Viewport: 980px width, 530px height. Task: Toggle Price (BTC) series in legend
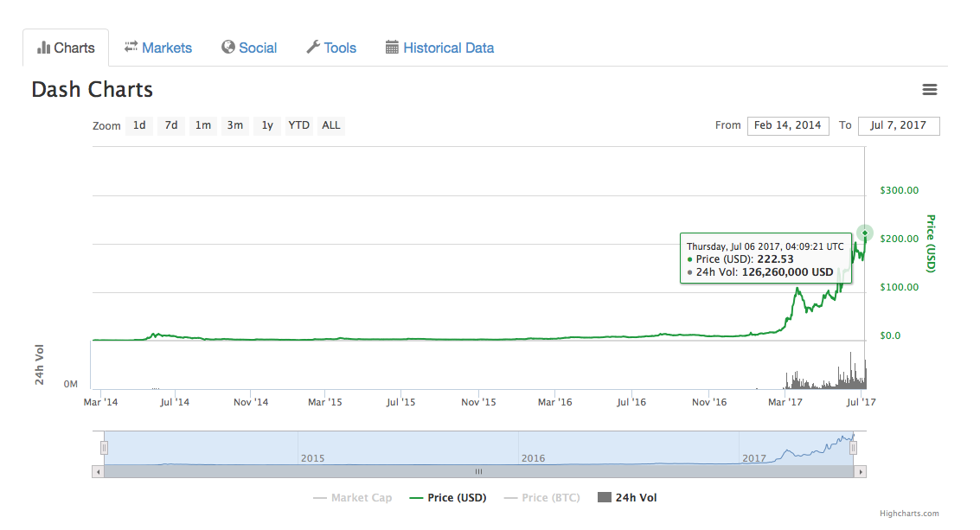[x=541, y=498]
